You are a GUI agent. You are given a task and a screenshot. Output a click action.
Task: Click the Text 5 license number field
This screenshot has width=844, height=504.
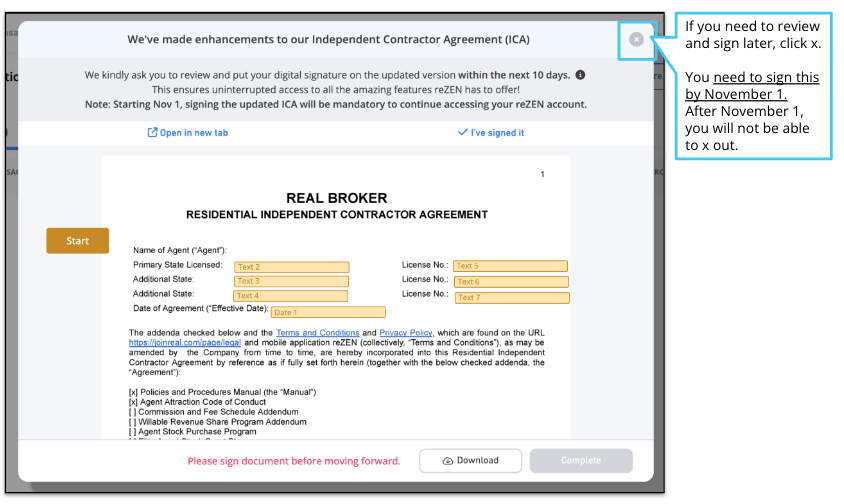(510, 266)
